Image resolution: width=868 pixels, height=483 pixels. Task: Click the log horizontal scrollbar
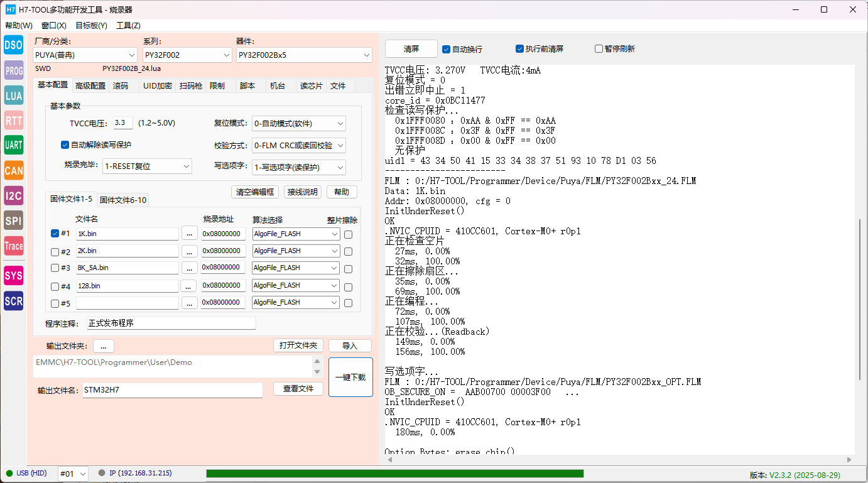pos(621,460)
